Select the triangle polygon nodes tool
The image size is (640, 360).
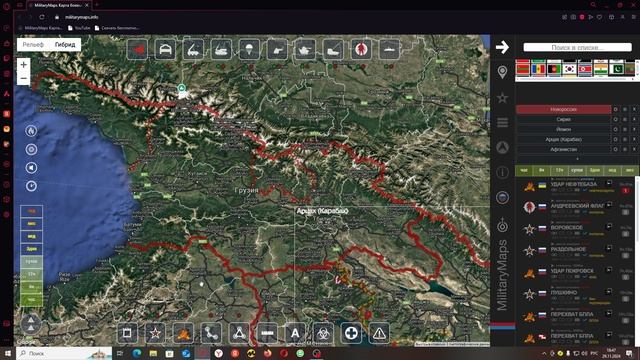click(x=239, y=333)
